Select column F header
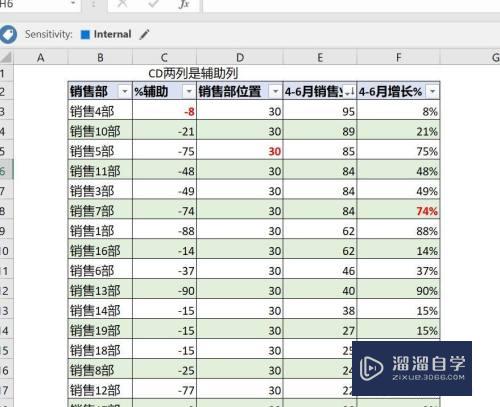Viewport: 500px width, 407px height. point(398,57)
